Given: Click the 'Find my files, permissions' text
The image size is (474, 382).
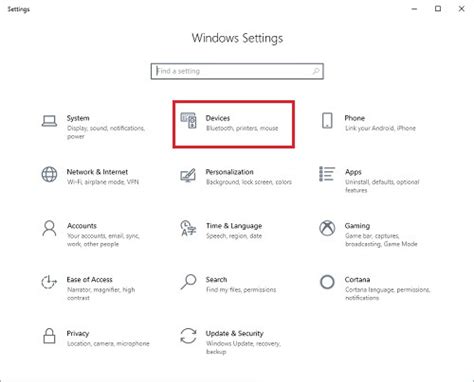Looking at the screenshot, I should pos(241,290).
